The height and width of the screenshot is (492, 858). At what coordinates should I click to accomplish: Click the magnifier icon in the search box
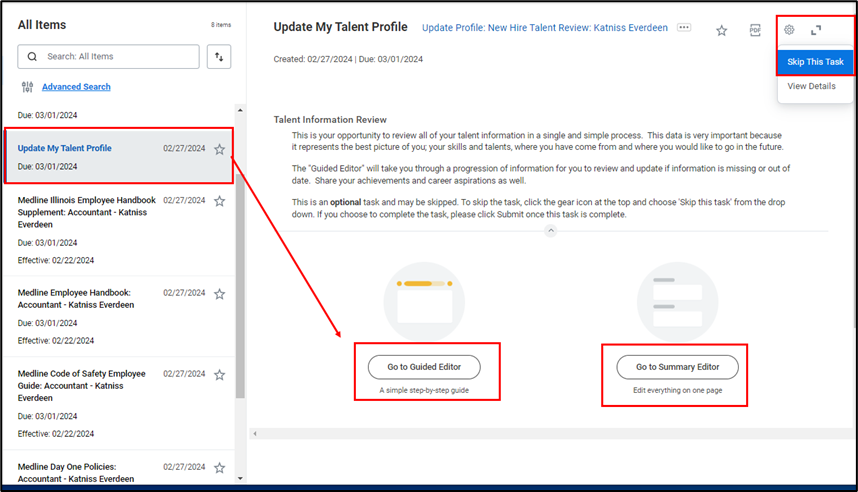[x=33, y=57]
